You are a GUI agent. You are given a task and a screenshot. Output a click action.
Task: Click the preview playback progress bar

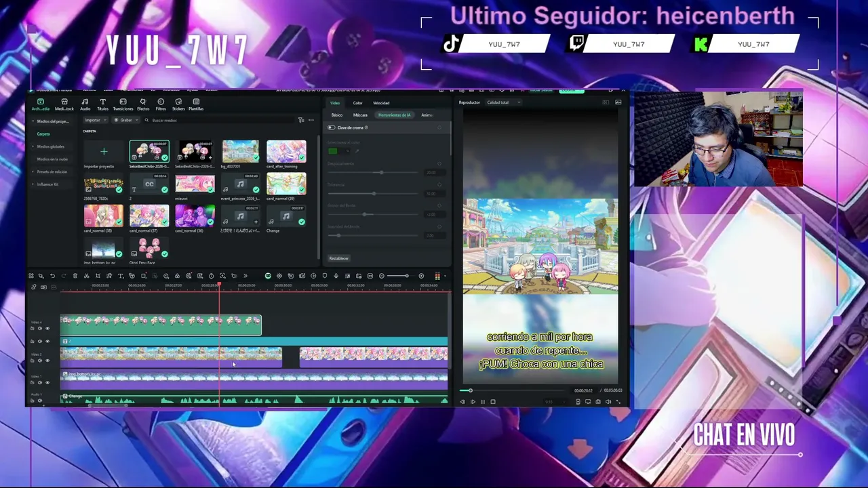(512, 390)
